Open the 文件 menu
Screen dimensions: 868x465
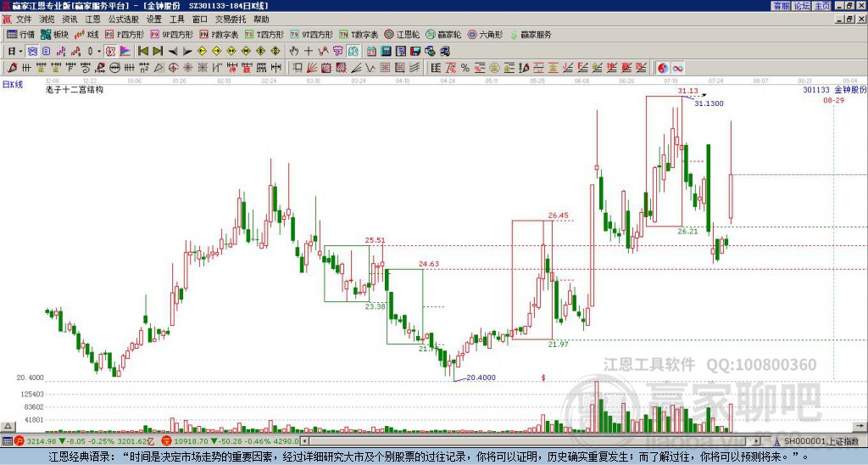pyautogui.click(x=24, y=20)
